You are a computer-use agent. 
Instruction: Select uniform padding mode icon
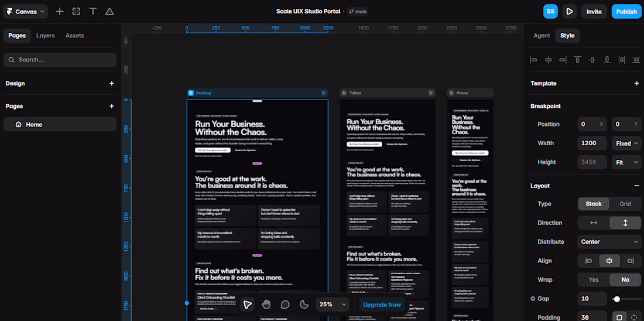click(619, 317)
